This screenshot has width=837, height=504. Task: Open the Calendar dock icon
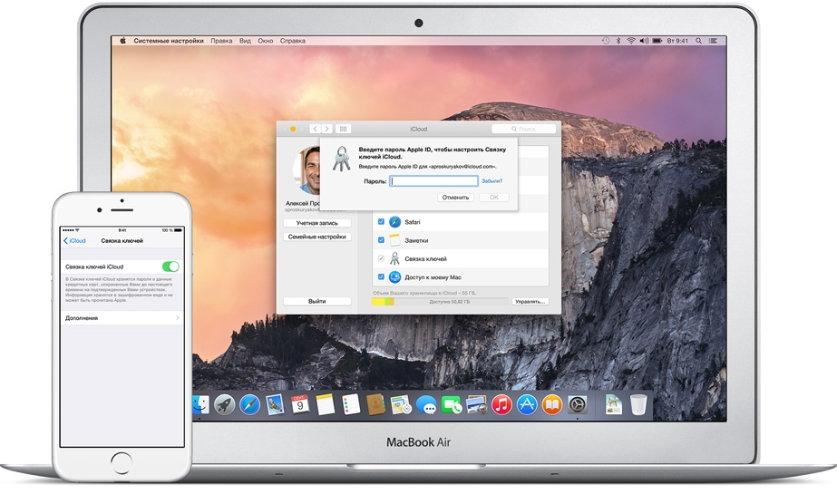pyautogui.click(x=300, y=404)
